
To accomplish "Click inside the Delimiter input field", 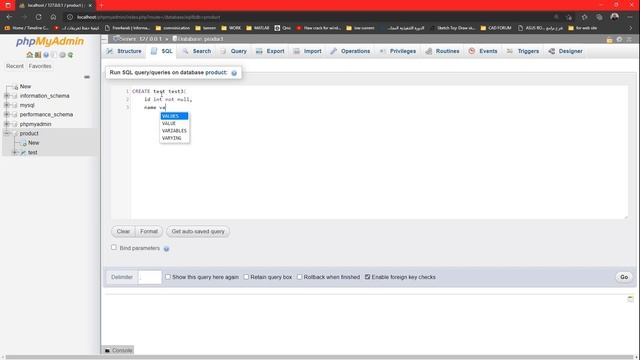I will click(x=150, y=277).
